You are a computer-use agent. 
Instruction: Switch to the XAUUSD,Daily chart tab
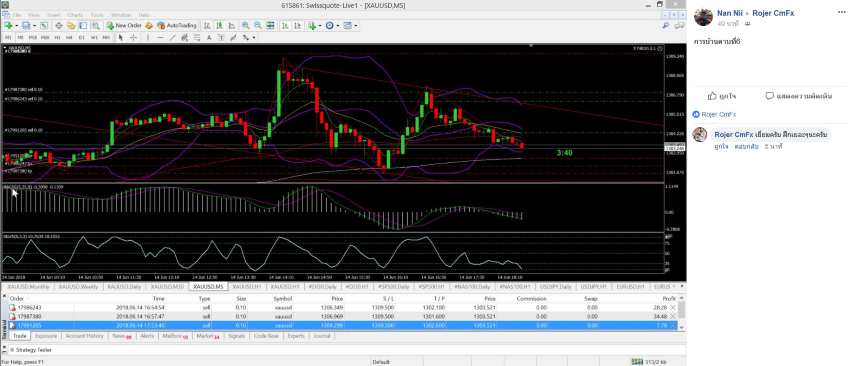tap(124, 286)
